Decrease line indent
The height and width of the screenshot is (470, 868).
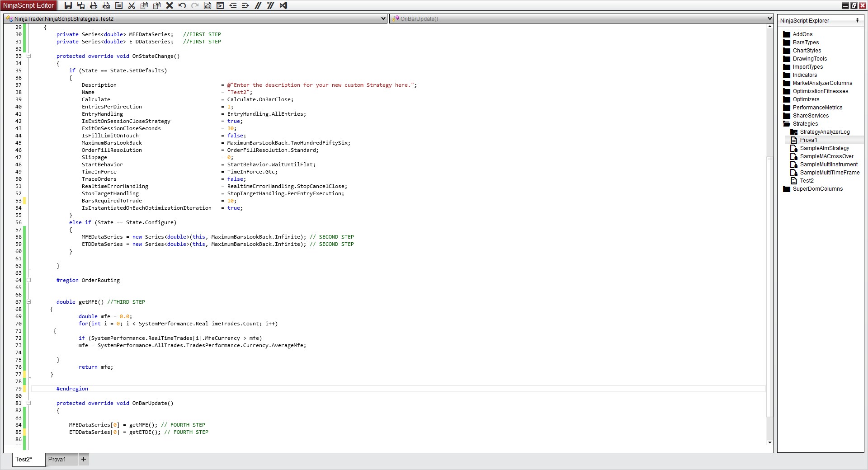pos(233,5)
